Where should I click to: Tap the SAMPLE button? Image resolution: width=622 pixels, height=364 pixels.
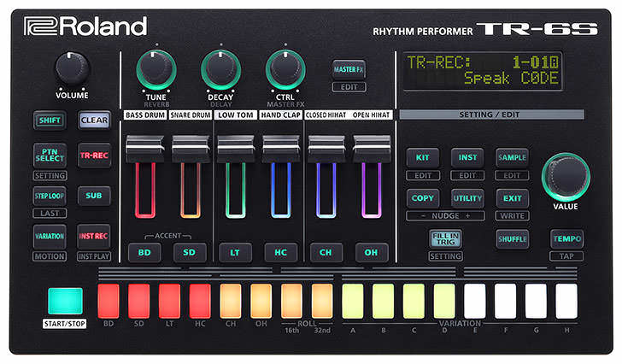(512, 158)
